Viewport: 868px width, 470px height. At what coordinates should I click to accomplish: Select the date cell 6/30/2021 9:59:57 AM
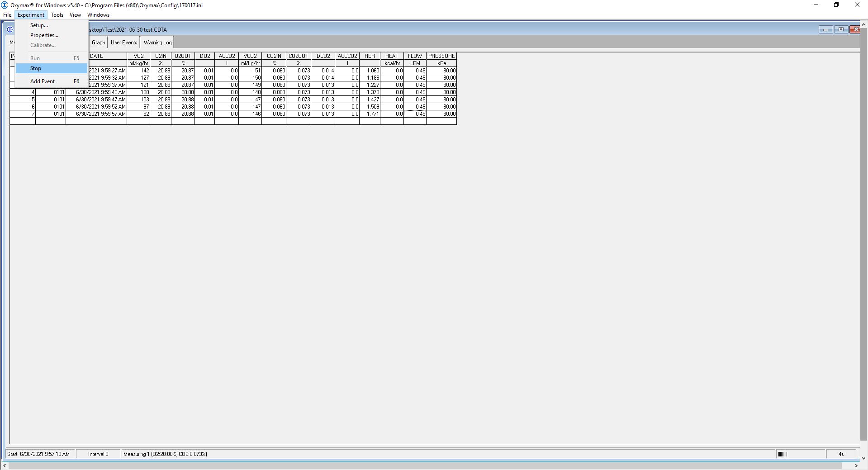pyautogui.click(x=96, y=114)
